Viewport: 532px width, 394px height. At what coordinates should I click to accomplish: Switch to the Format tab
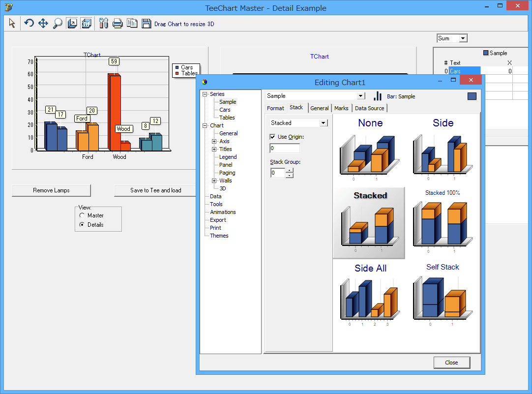click(275, 108)
